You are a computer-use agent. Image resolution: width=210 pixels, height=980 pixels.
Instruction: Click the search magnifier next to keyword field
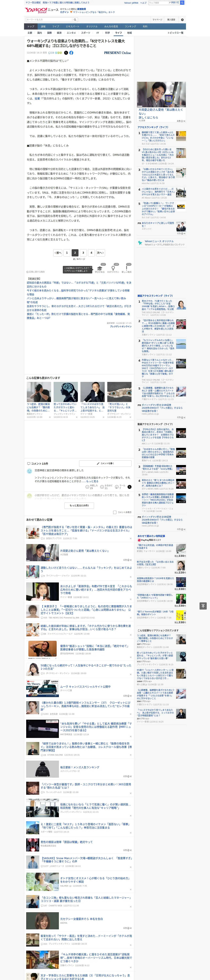(x=75, y=20)
